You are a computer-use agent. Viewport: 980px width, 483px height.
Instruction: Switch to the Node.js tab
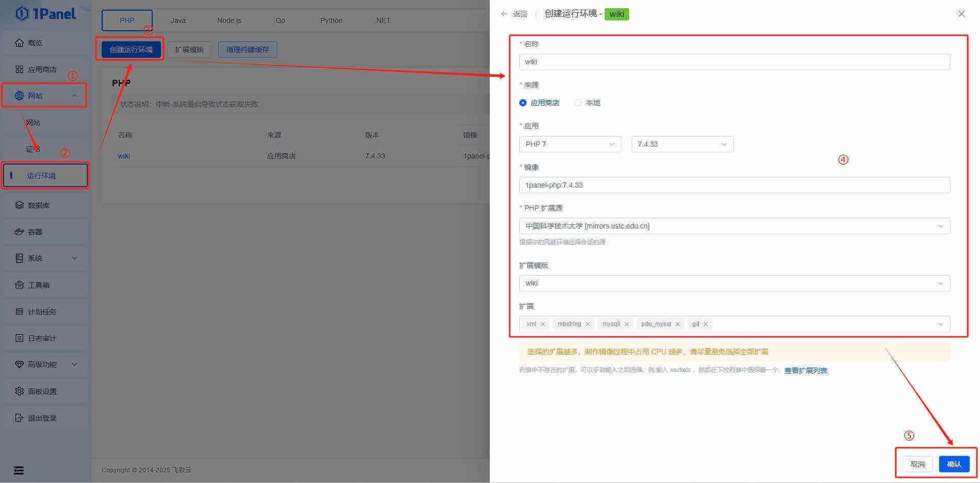pyautogui.click(x=229, y=20)
